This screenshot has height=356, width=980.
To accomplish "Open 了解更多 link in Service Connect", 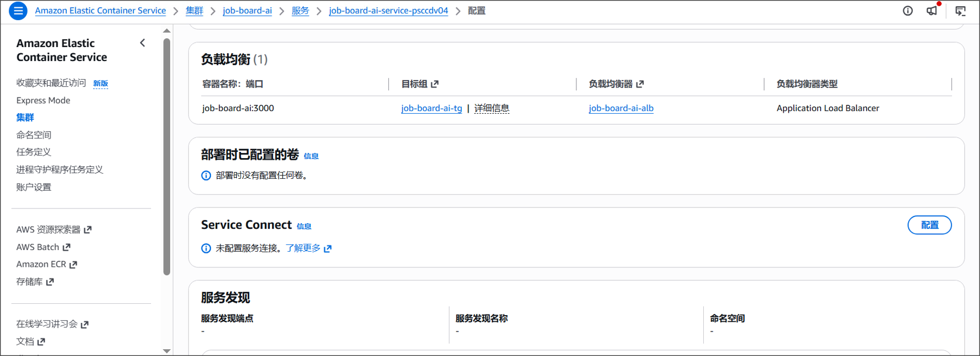I will click(x=303, y=248).
